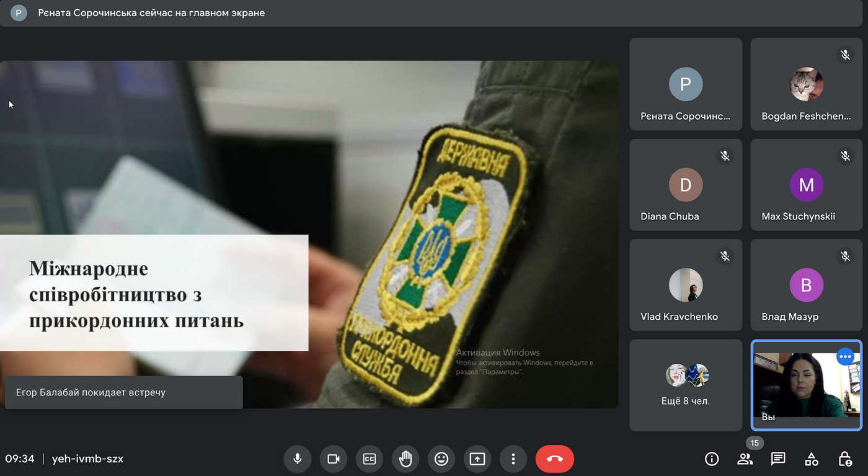
Task: Open the emoji reactions button
Action: (x=441, y=459)
